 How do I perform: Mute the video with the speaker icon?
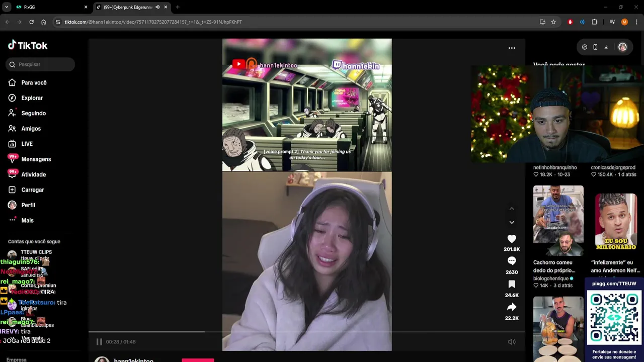click(x=512, y=342)
